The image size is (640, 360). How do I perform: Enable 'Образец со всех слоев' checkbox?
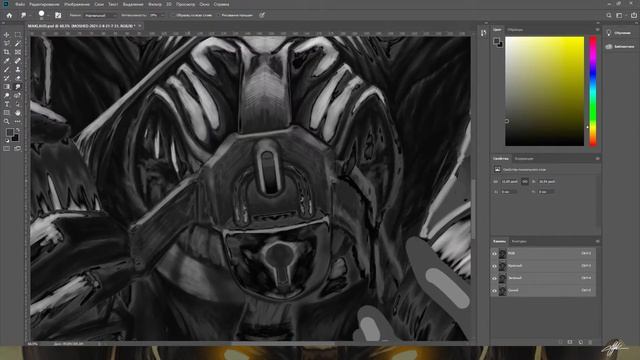click(173, 15)
